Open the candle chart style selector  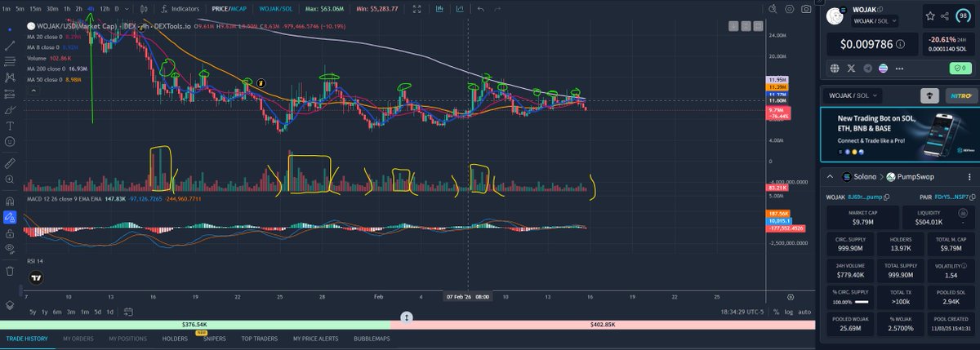click(143, 8)
